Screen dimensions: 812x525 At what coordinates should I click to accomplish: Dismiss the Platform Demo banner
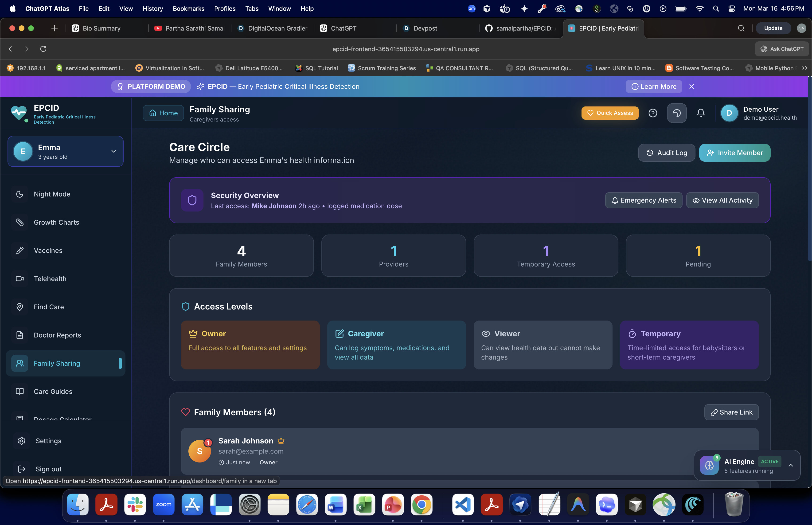691,86
